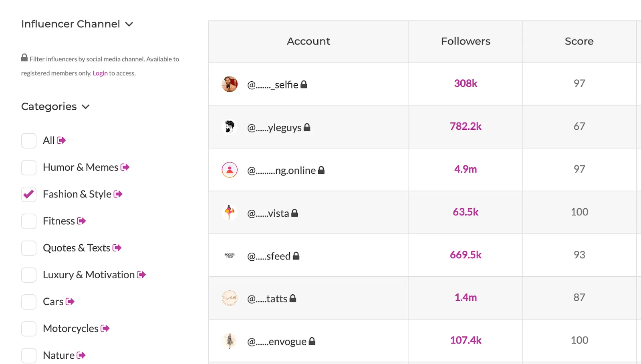Open the Fashion & Style category arrow icon

118,194
